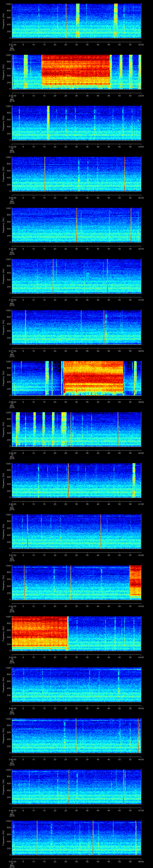Select the spectrogram panel starting at 3:43:00
Screen dimensions: 153x868
click(x=77, y=634)
